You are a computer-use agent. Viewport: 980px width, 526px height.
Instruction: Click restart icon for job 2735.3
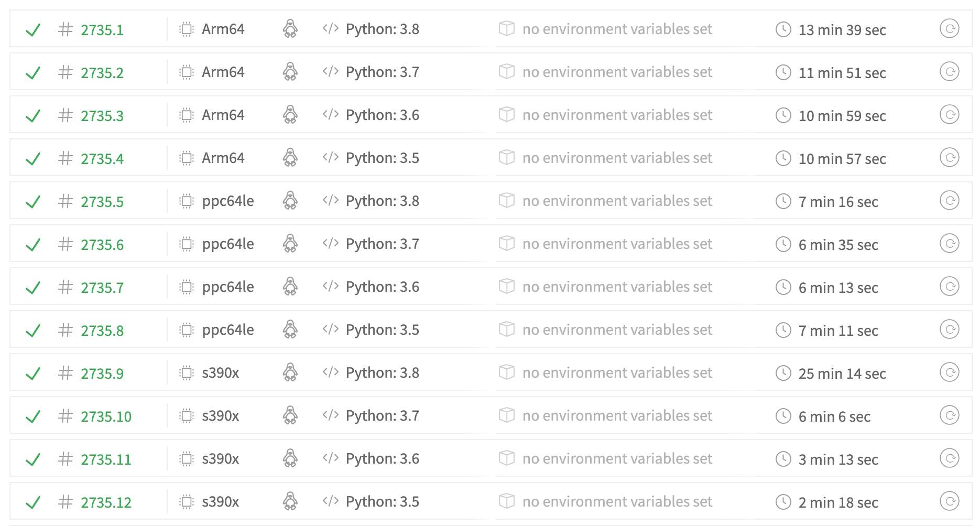tap(949, 115)
